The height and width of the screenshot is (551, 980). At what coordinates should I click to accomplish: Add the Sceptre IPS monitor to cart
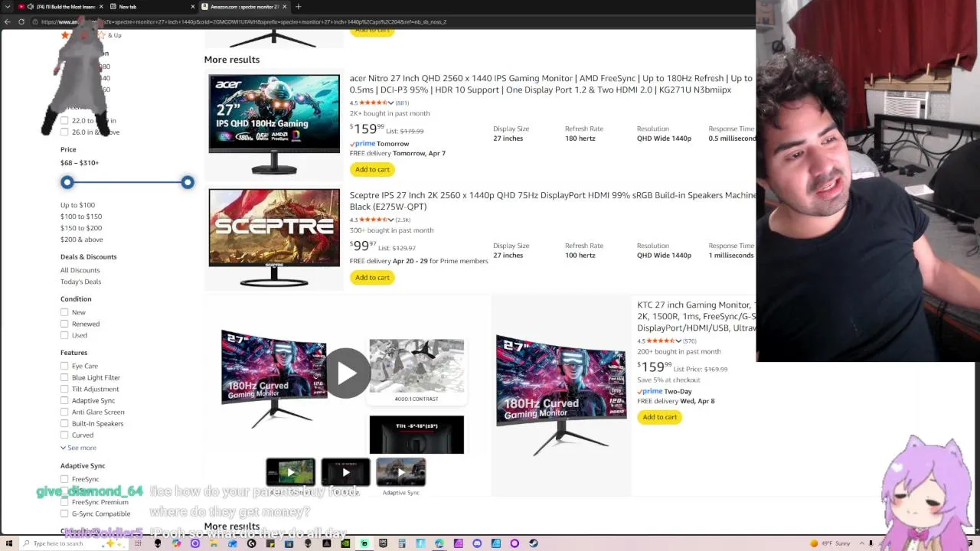point(372,277)
